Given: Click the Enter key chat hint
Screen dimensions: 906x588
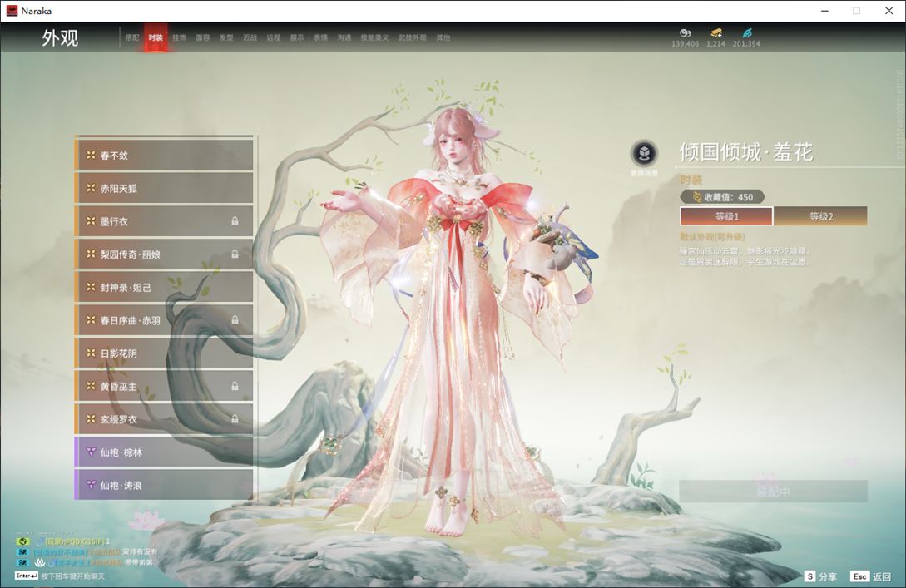Looking at the screenshot, I should point(27,576).
